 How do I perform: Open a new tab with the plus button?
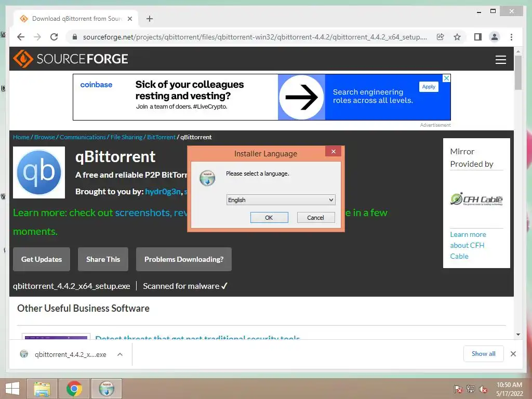click(x=150, y=19)
